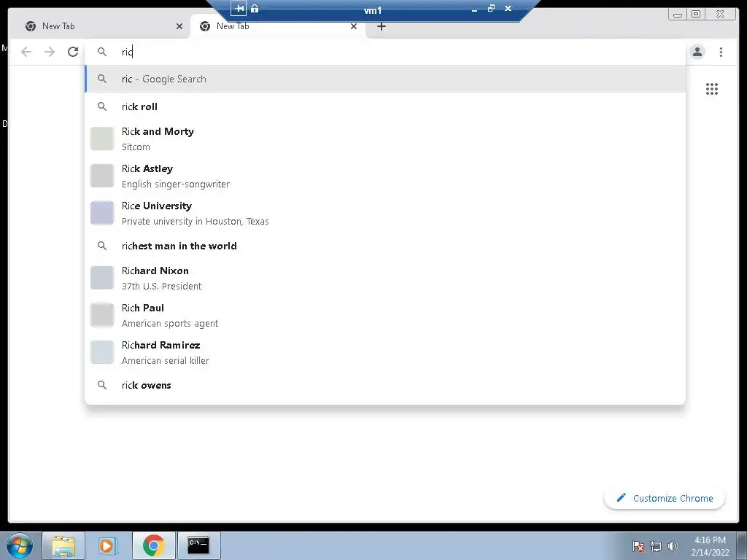Select the Richard Nixon suggestion
747x560 pixels.
[385, 278]
